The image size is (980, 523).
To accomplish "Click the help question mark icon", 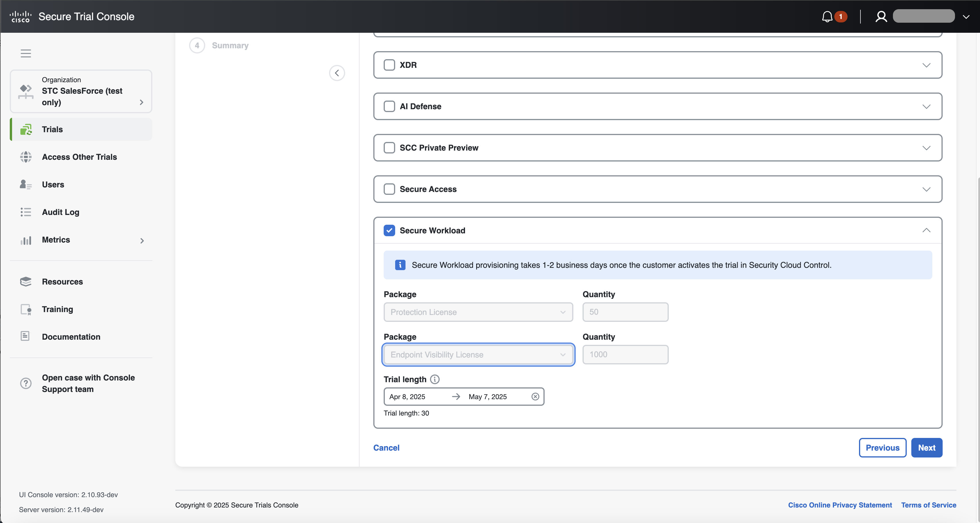I will (26, 383).
